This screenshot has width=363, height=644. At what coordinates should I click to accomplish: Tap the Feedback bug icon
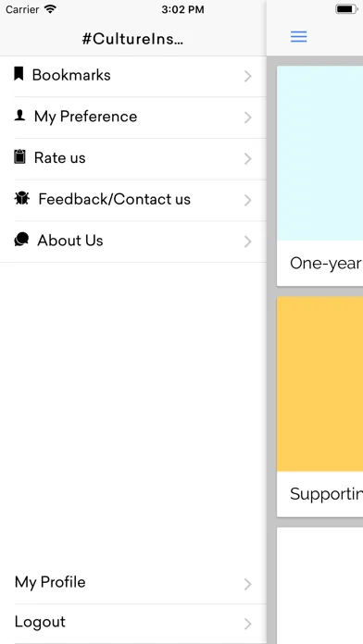(22, 198)
